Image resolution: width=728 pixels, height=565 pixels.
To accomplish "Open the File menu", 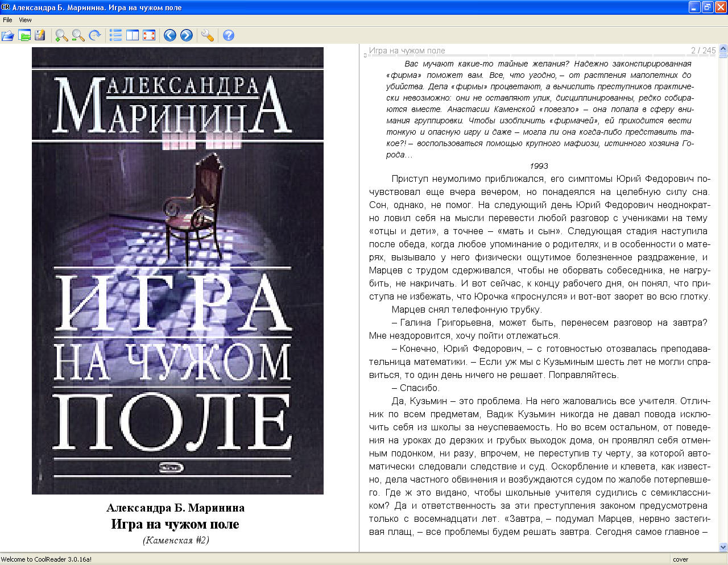I will pos(7,20).
